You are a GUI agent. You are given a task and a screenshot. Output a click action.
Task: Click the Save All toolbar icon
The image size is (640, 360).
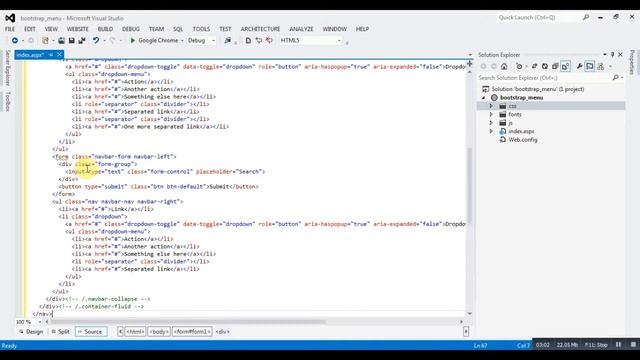pos(82,40)
